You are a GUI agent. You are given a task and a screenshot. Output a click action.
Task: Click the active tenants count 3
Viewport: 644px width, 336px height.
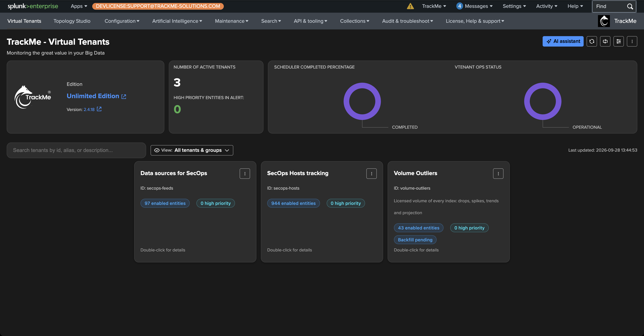tap(177, 83)
